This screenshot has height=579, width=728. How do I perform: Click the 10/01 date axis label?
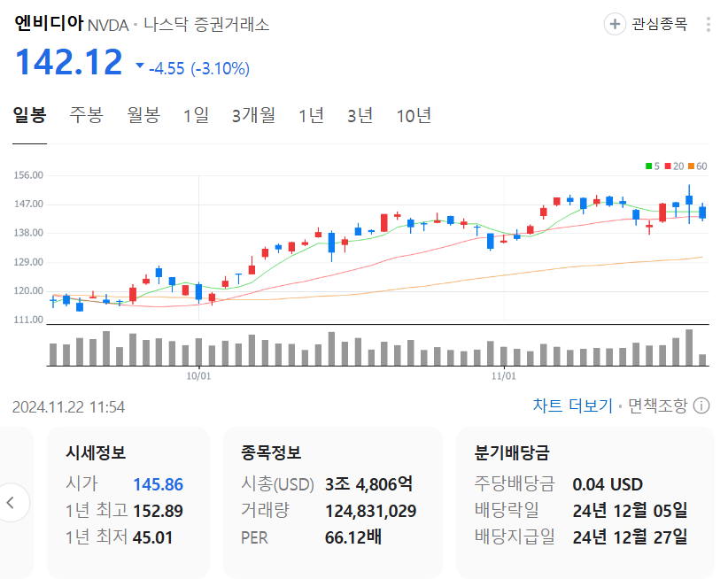[198, 376]
